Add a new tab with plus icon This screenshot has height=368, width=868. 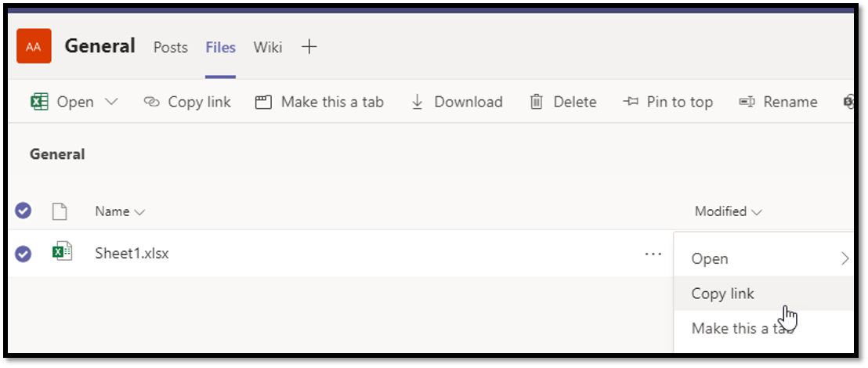click(x=309, y=47)
